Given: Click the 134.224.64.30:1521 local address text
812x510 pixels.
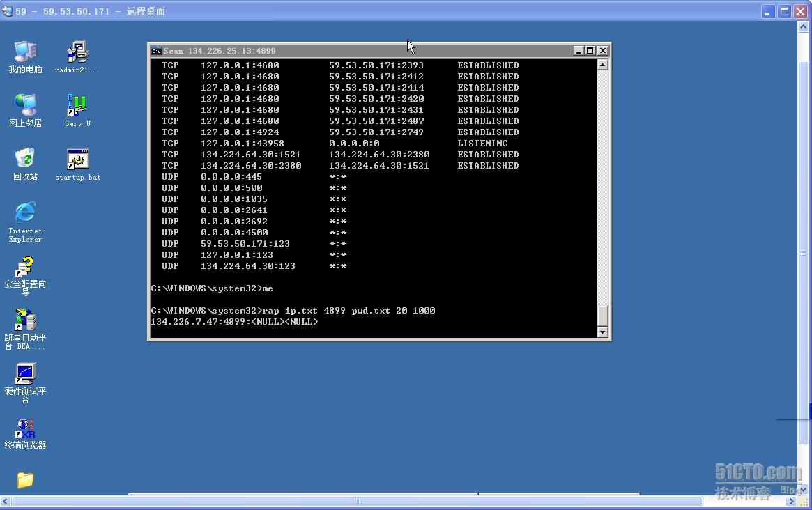Looking at the screenshot, I should (x=251, y=154).
